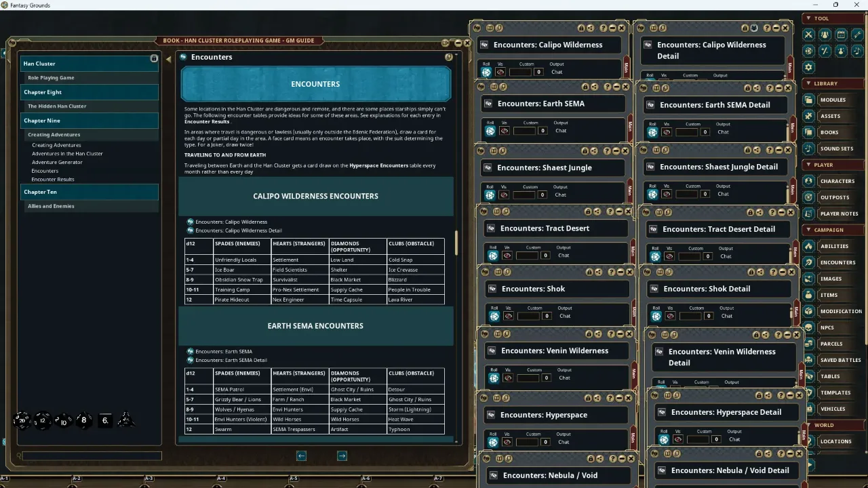The height and width of the screenshot is (488, 868).
Task: Expand Chapter Eight in book index
Action: coord(89,92)
